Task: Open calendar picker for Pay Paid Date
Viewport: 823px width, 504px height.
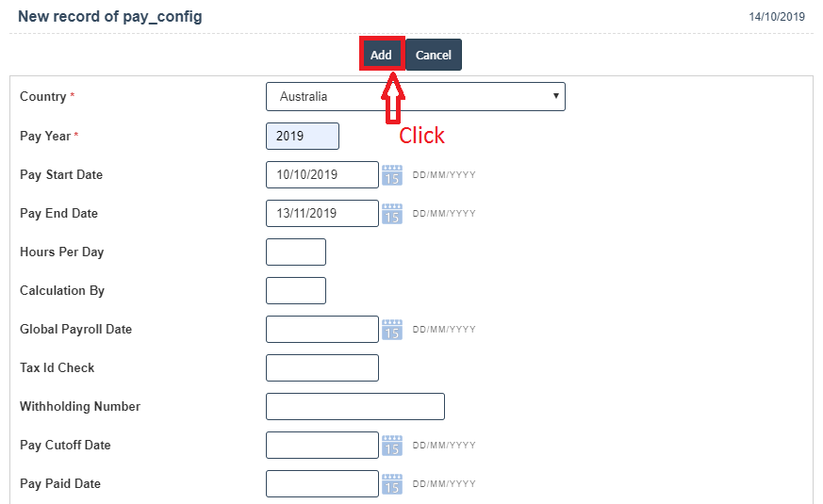Action: pos(392,484)
